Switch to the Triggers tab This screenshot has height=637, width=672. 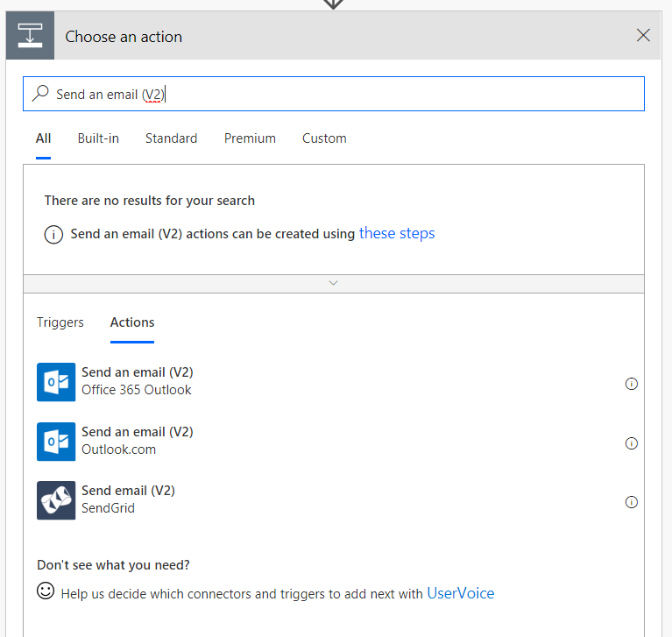coord(60,322)
